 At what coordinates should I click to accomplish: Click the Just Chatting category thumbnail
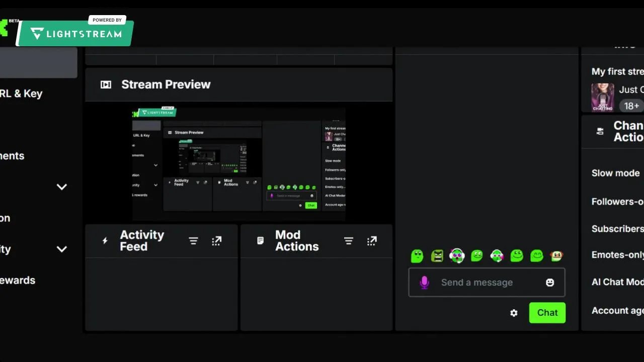(x=603, y=97)
